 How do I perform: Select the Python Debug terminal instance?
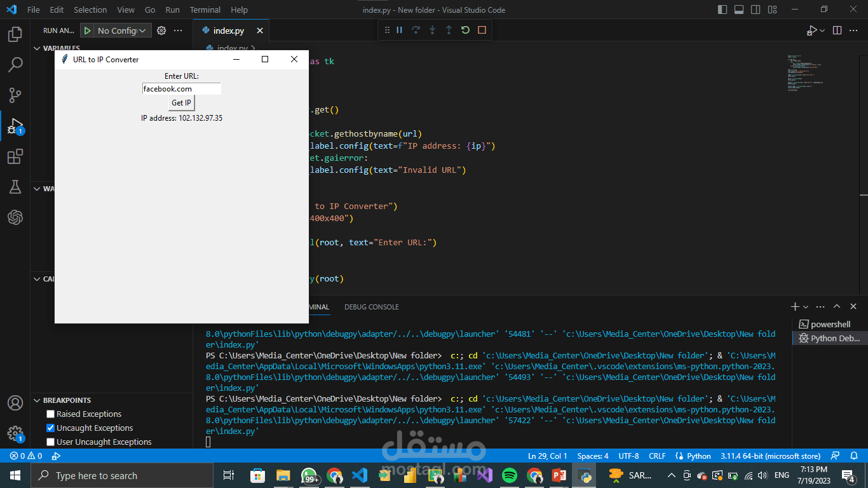[x=830, y=338]
